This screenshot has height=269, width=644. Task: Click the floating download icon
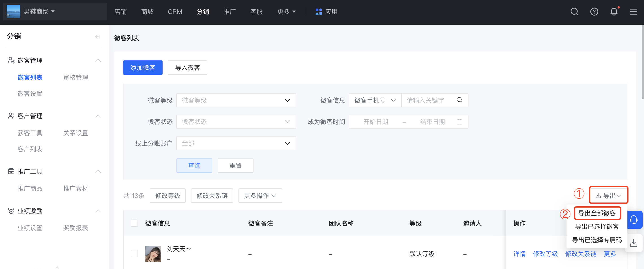click(x=634, y=243)
